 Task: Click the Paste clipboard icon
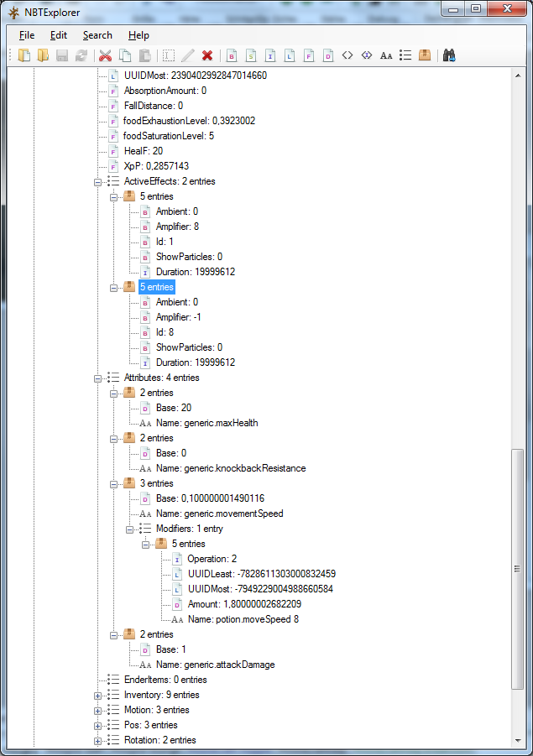[x=144, y=55]
